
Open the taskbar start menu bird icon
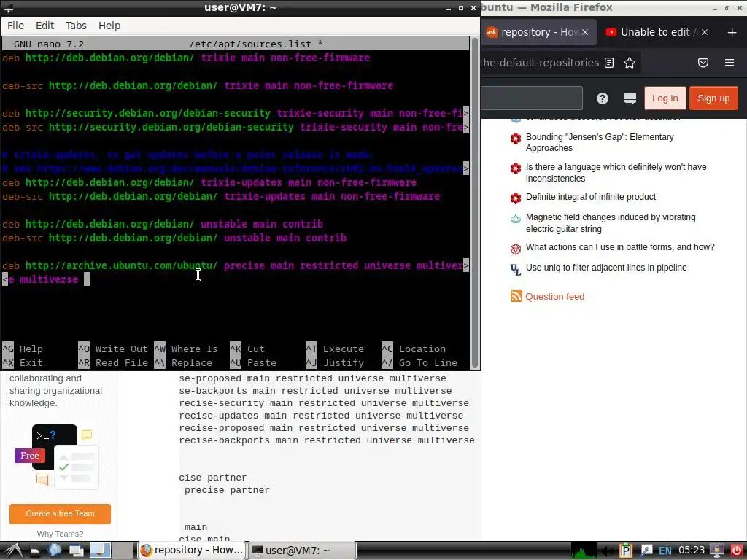pyautogui.click(x=12, y=551)
